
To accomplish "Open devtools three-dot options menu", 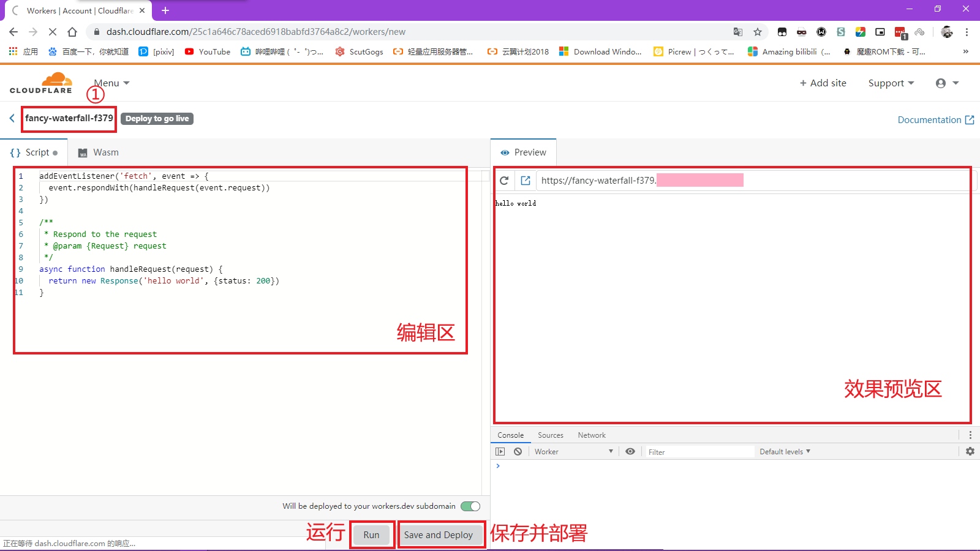I will click(x=970, y=435).
